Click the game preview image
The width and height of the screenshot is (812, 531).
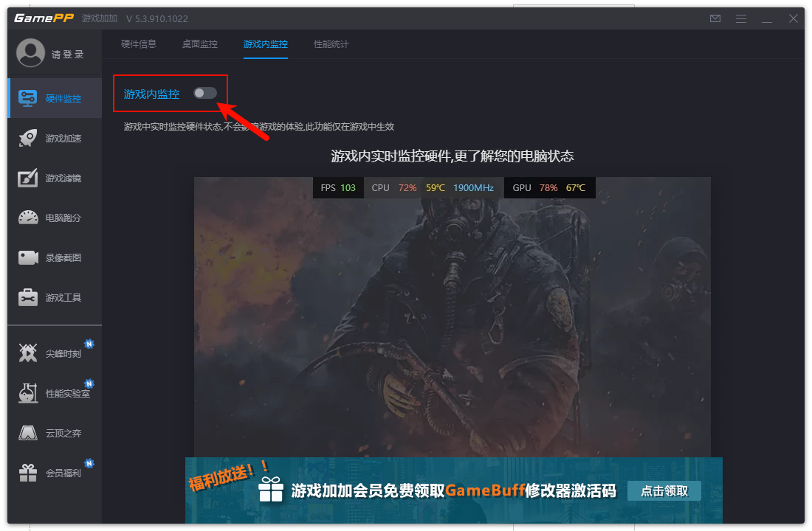click(452, 316)
